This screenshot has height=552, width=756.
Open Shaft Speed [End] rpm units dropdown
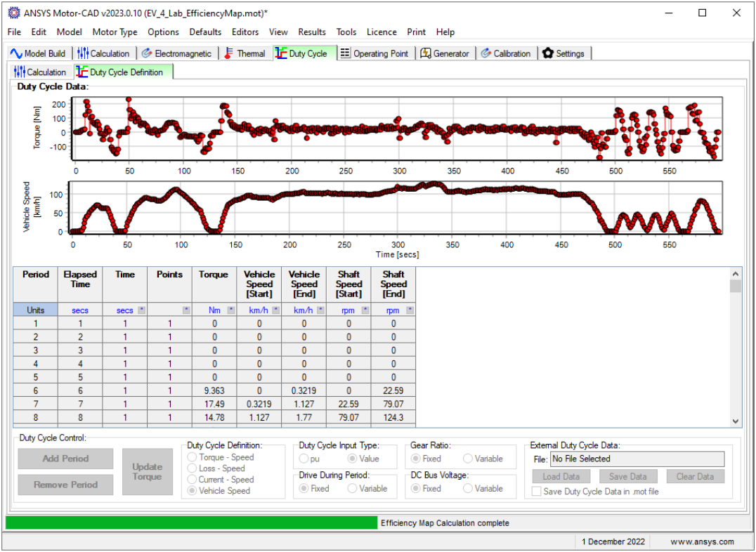[x=410, y=310]
